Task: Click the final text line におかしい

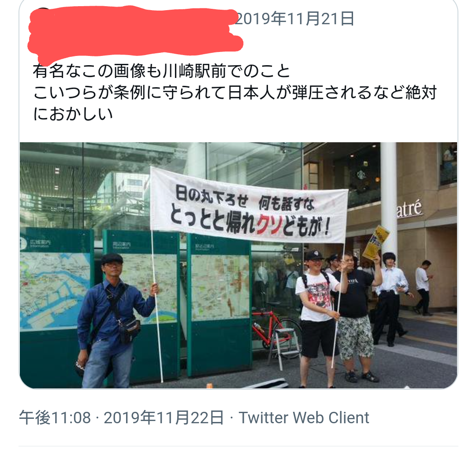Action: (x=73, y=114)
